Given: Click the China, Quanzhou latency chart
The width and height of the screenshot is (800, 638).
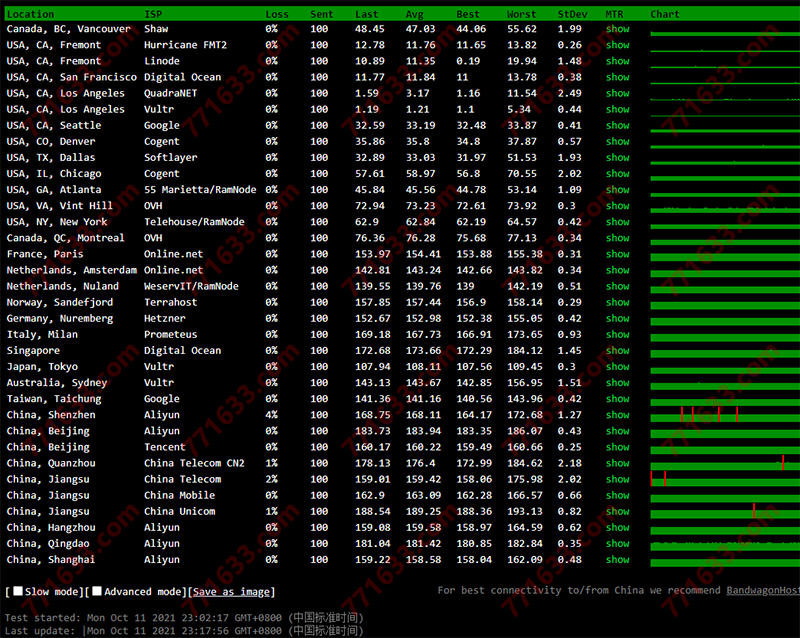Looking at the screenshot, I should [x=725, y=463].
